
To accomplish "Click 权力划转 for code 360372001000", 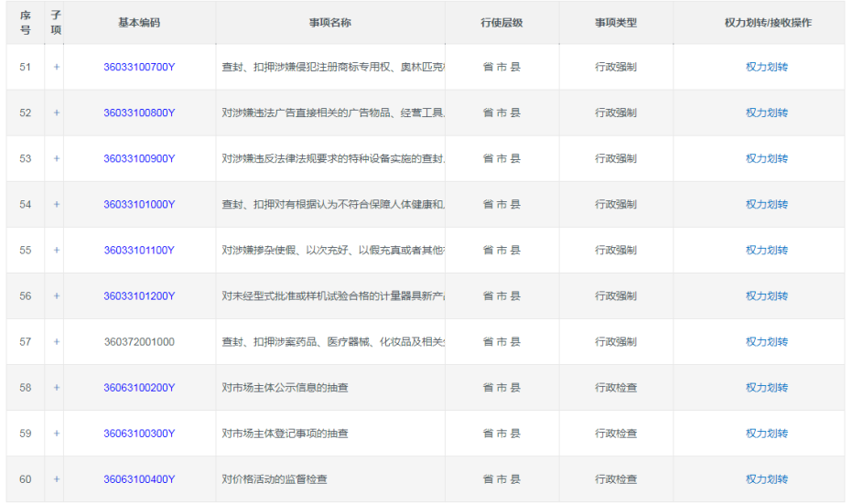I will tap(766, 341).
